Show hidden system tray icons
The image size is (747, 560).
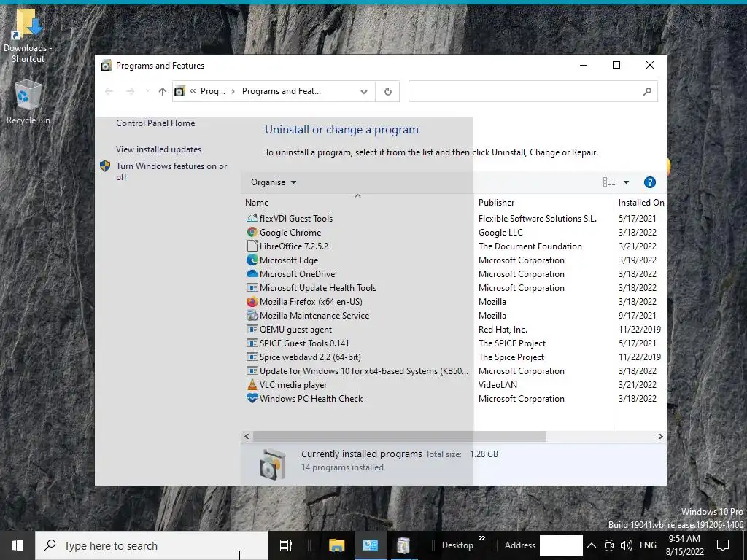coord(591,545)
